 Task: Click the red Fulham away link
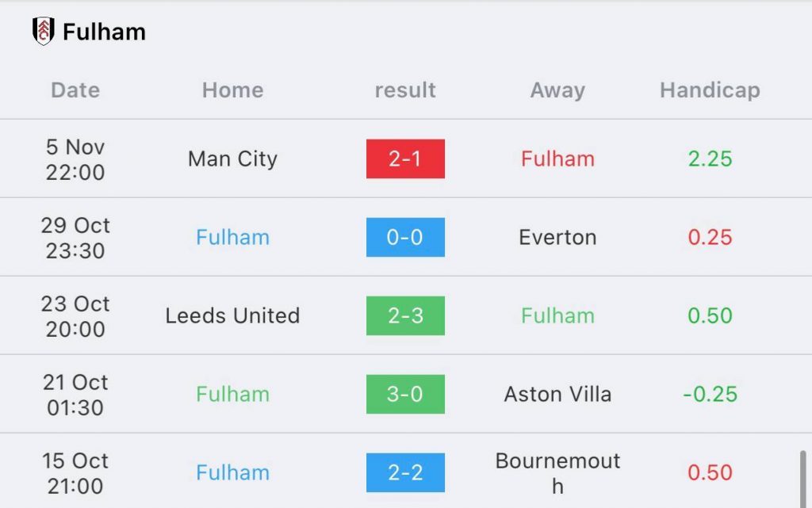[557, 159]
